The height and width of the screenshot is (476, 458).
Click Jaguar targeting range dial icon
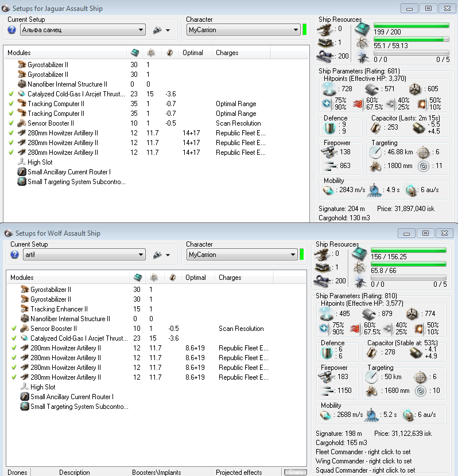[375, 152]
